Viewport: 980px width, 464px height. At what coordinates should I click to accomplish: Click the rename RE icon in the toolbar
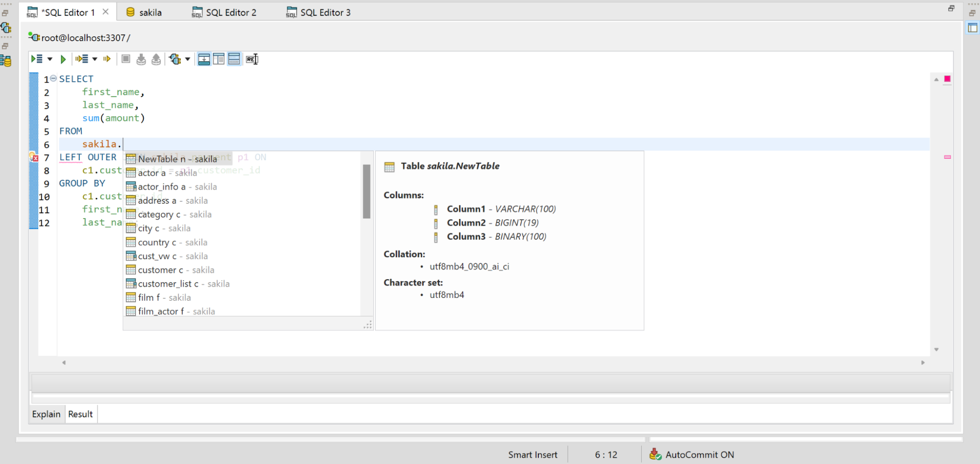[x=251, y=59]
